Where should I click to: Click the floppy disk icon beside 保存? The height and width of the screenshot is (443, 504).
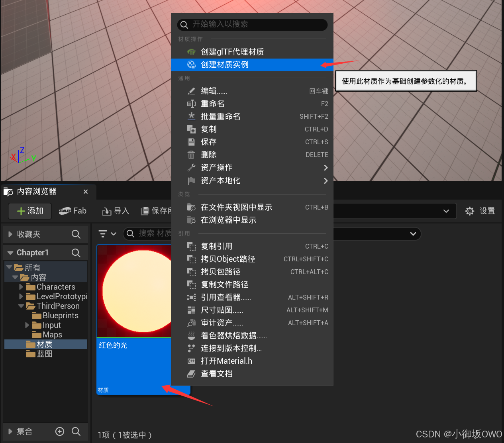pos(192,142)
